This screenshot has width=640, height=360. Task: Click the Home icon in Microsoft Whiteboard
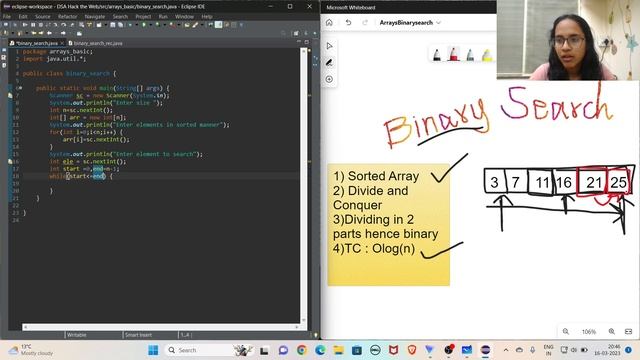pyautogui.click(x=329, y=22)
